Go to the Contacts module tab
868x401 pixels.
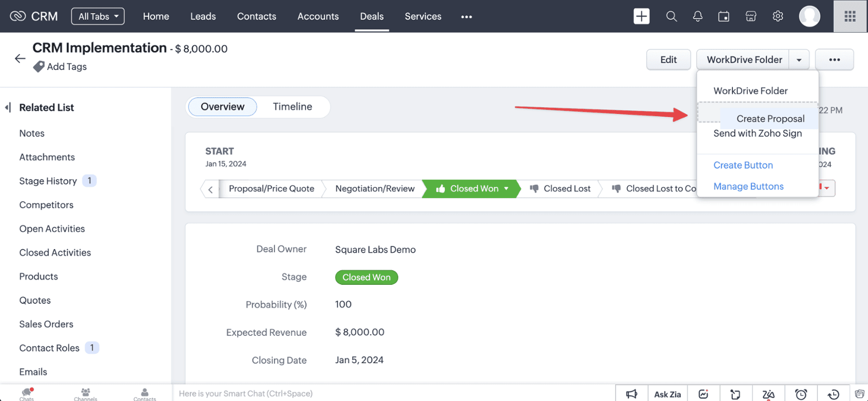[x=257, y=16]
